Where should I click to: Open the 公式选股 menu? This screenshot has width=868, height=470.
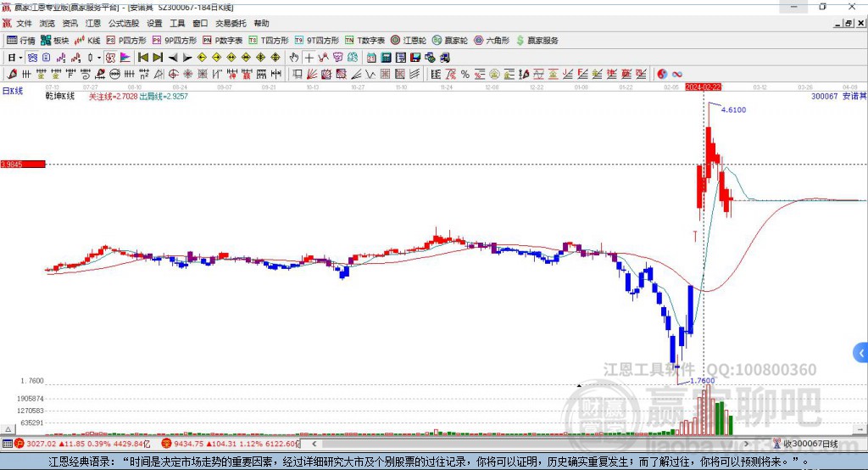[x=124, y=23]
